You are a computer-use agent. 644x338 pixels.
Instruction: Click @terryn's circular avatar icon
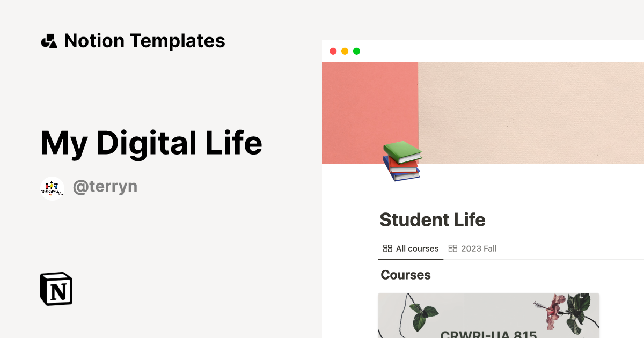(52, 187)
